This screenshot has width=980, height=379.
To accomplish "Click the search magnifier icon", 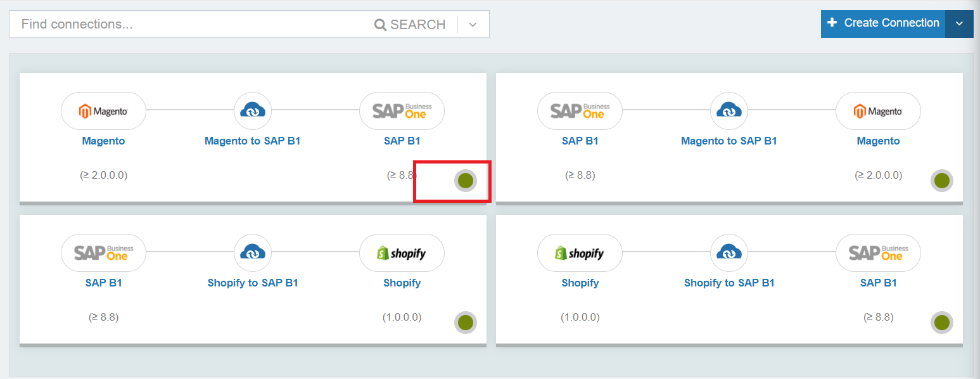I will 380,25.
